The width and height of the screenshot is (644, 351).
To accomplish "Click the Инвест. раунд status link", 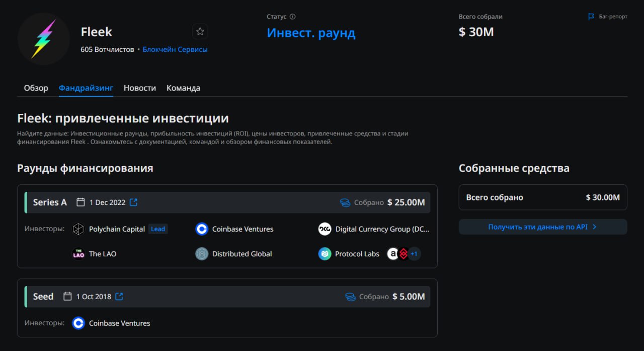I will [311, 33].
